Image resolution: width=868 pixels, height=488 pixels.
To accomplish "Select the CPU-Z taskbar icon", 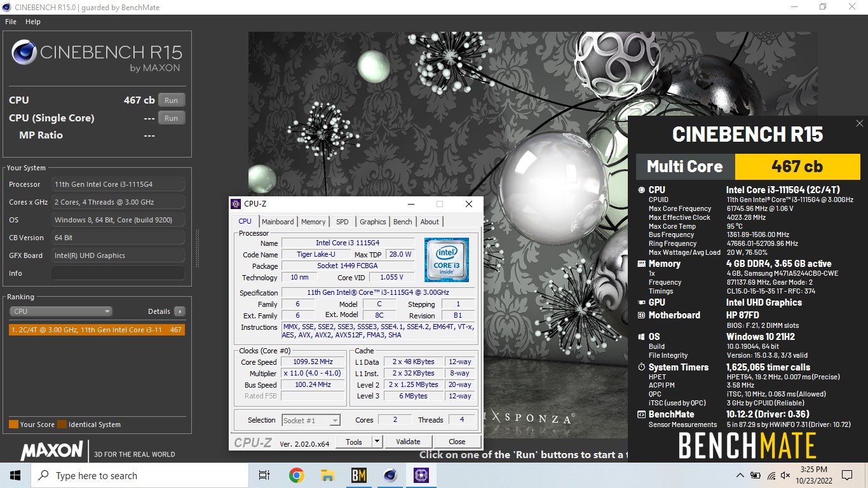I will (x=421, y=475).
